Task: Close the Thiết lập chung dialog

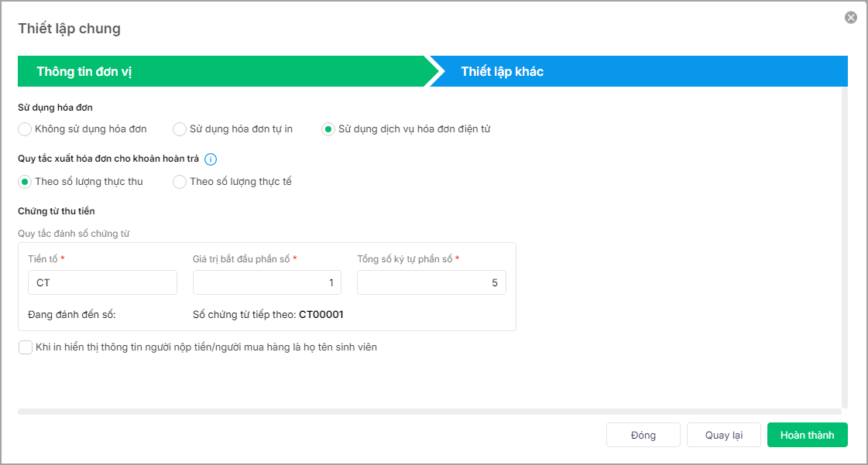Action: pos(850,17)
